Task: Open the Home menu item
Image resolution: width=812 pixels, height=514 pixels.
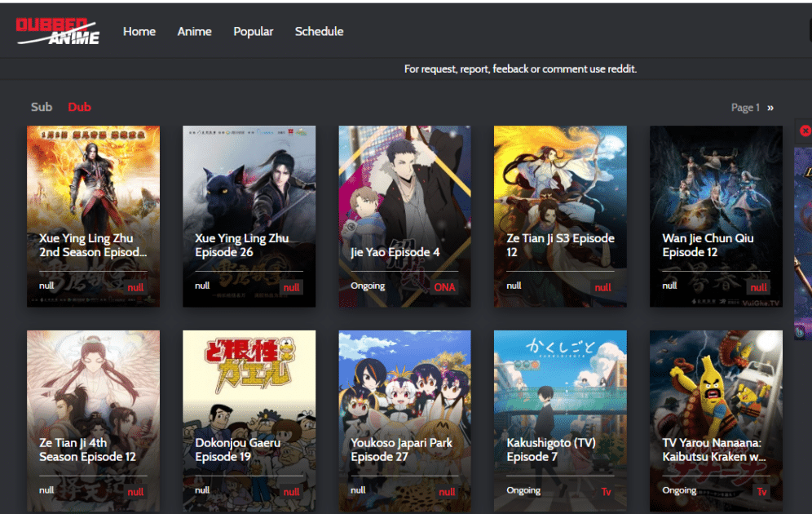Action: tap(139, 32)
